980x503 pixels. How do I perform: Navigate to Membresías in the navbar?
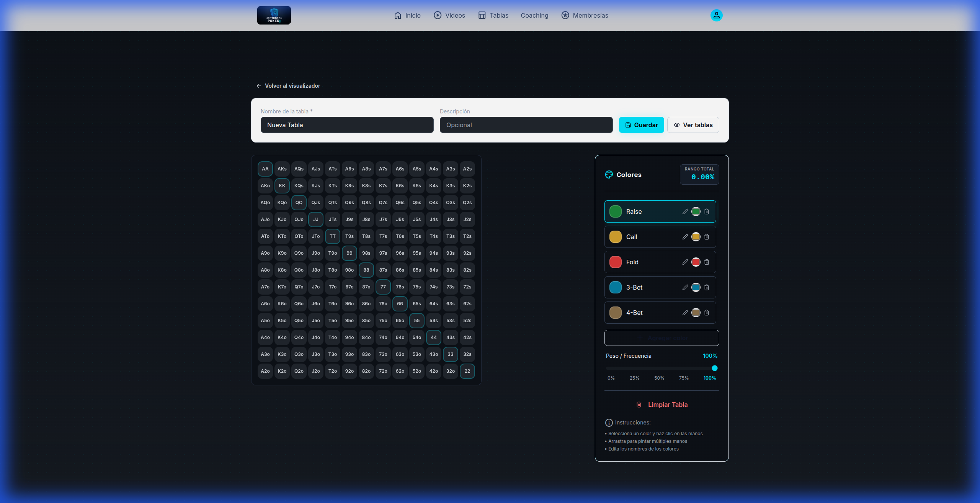(x=585, y=15)
